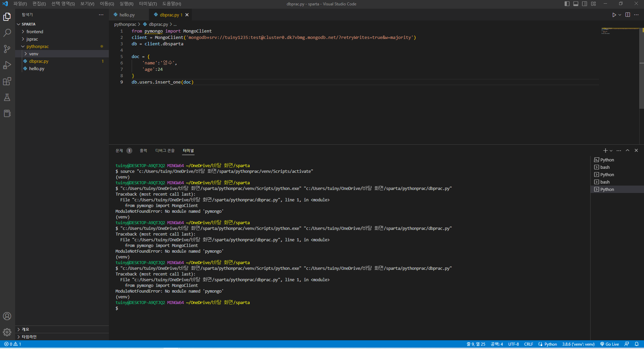Switch to the 디버그 콘솔 tab
The image size is (644, 349).
click(x=165, y=151)
